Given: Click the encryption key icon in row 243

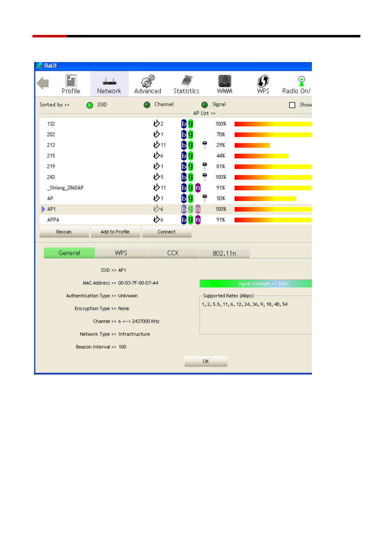Looking at the screenshot, I should pos(205,177).
